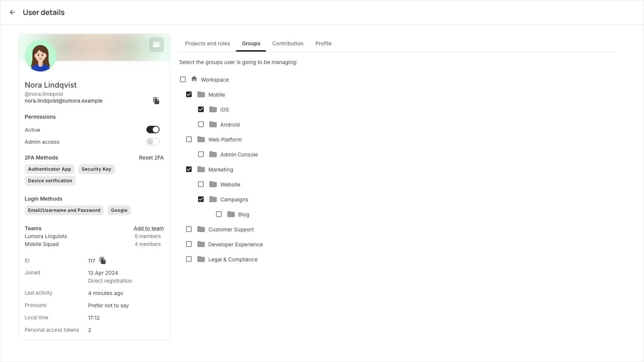Screen dimensions: 644x362
Task: Click the Workspace home icon
Action: [194, 79]
